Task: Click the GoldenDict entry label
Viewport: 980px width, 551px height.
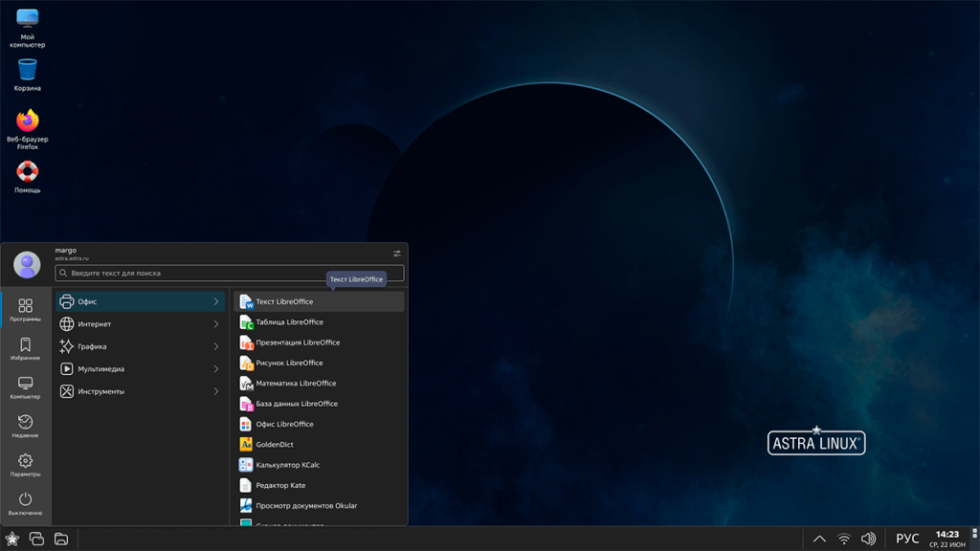Action: [275, 445]
